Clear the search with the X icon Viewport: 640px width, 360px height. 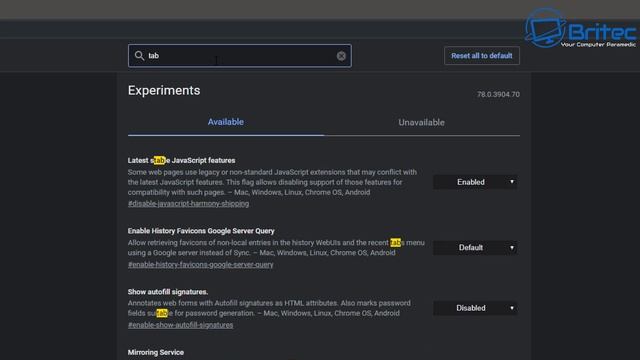(341, 56)
